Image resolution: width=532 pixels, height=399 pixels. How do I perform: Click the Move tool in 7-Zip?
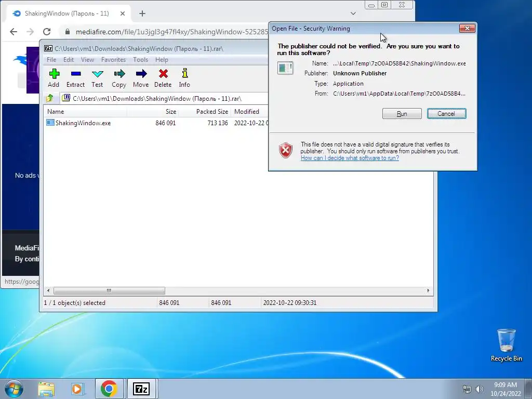(141, 78)
